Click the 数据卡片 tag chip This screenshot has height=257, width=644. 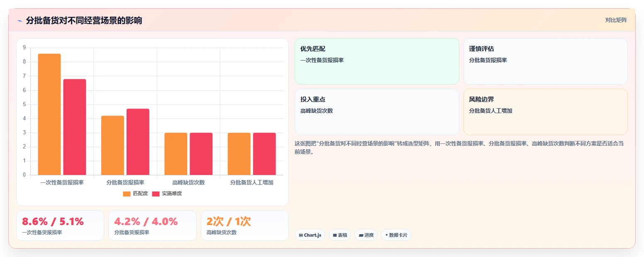pos(396,235)
